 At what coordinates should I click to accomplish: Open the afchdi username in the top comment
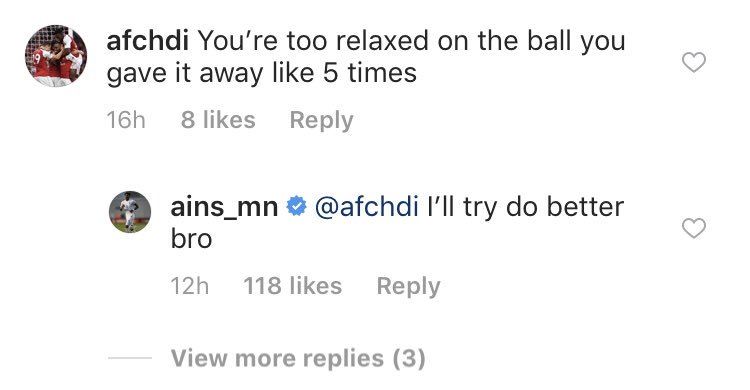tap(147, 41)
